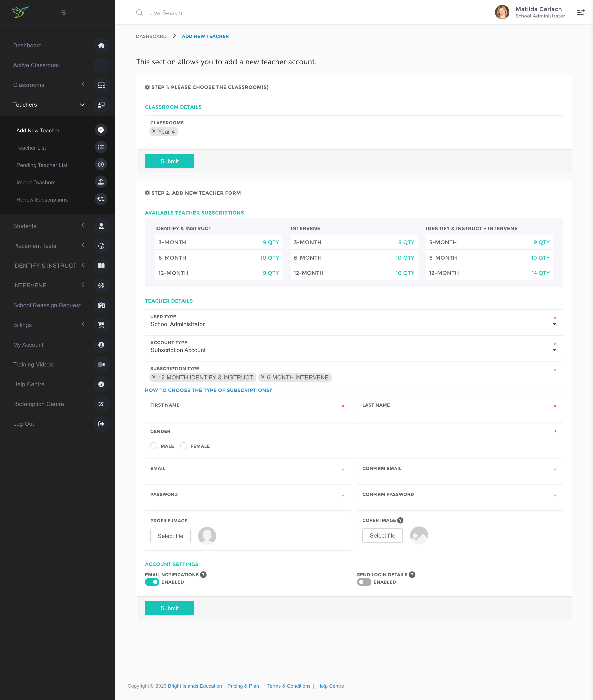
Task: Click the Renew Subscriptions arrows icon
Action: tap(100, 199)
